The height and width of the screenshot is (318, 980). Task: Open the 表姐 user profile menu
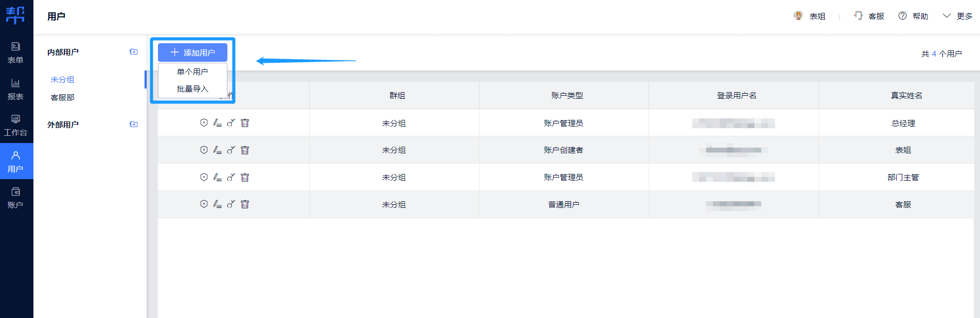[810, 16]
